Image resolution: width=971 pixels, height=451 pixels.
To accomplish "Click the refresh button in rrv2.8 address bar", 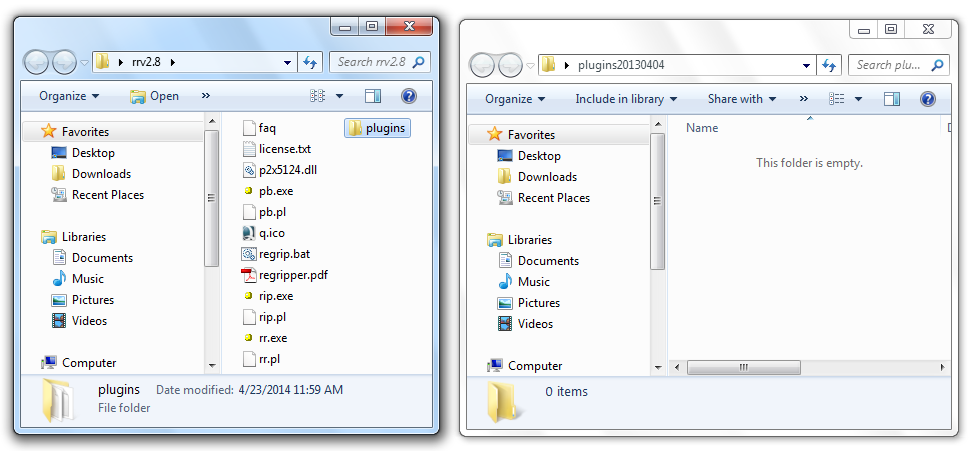I will click(311, 62).
